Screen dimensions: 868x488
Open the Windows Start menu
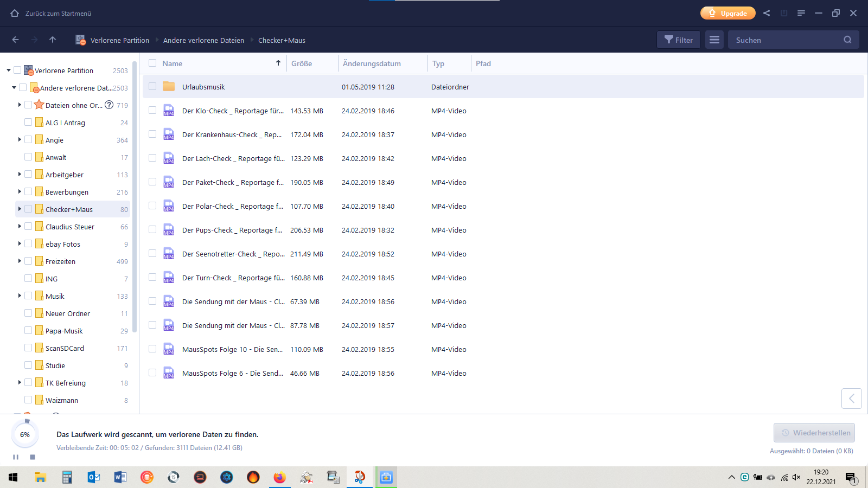coord(13,477)
